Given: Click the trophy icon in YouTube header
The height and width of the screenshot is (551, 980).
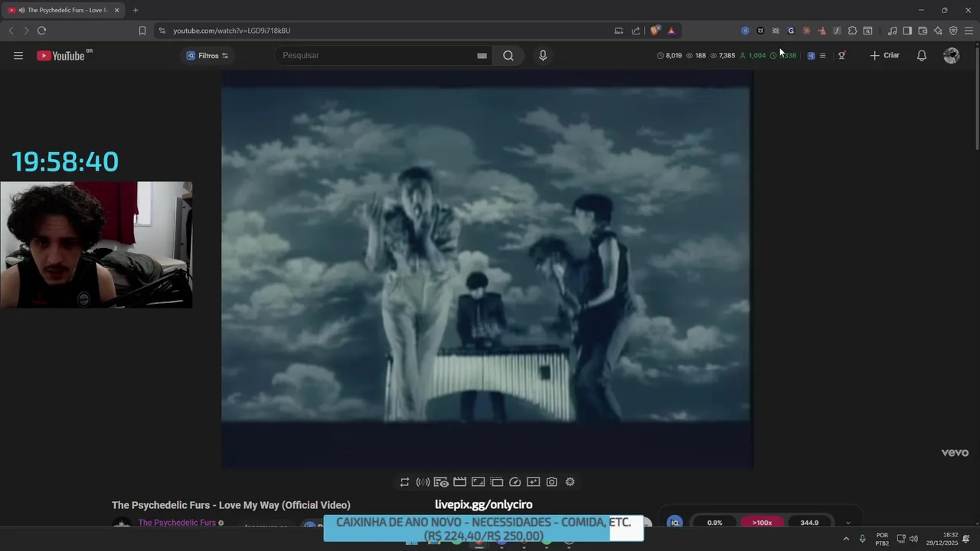Looking at the screenshot, I should coord(841,55).
